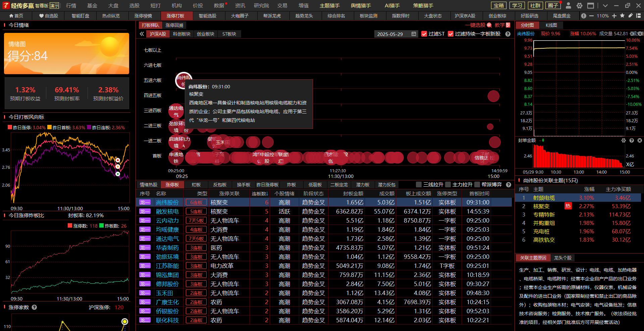
Task: Click the 情绪图 score card
Action: [x=66, y=53]
